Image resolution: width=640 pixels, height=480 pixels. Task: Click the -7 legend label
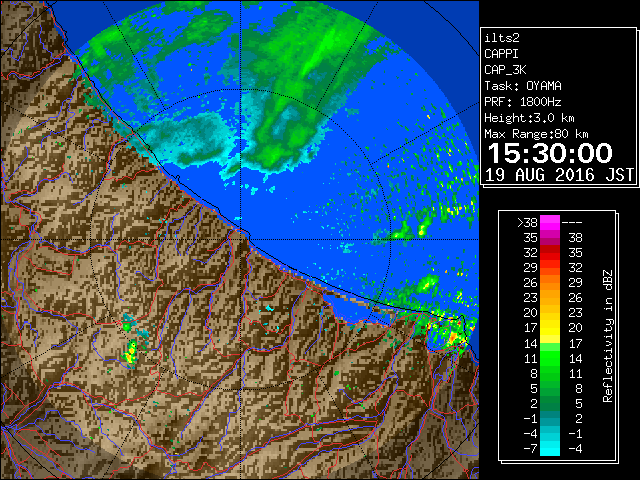pyautogui.click(x=530, y=449)
